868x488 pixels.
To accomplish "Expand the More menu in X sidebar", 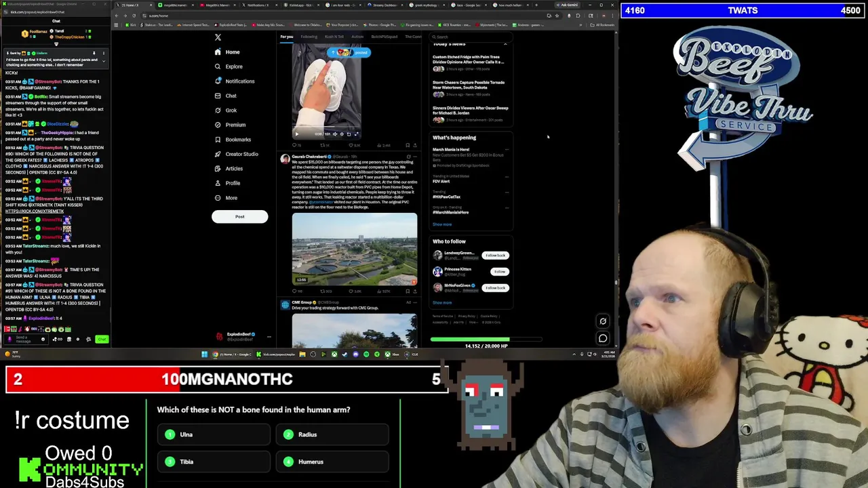I will (226, 198).
